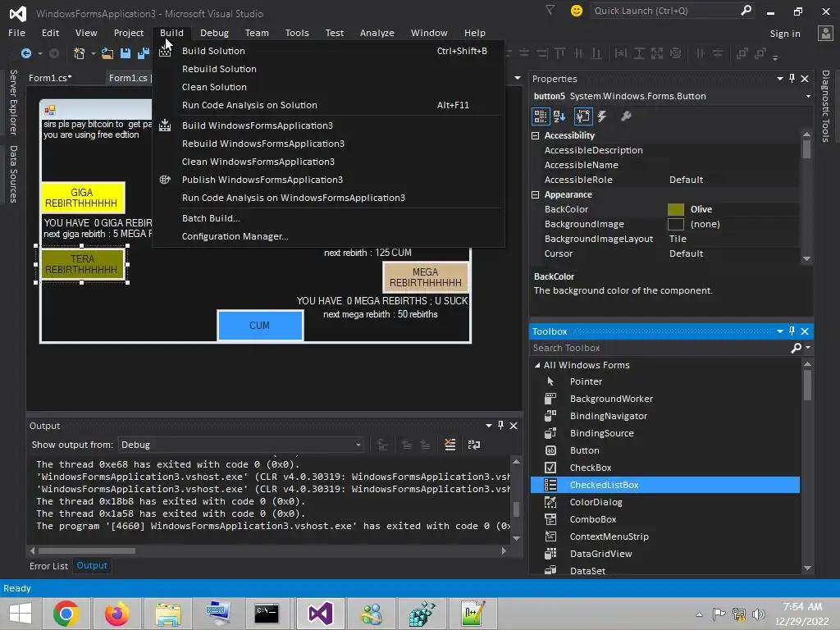Click the tan MEGA REBIRTHHHHHH button
Viewport: 840px width, 630px height.
[426, 277]
